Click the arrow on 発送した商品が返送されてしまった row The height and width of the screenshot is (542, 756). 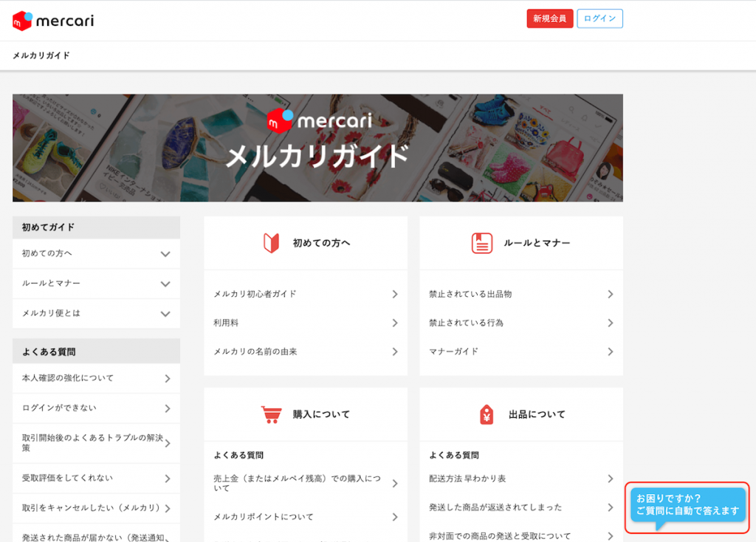tap(611, 507)
